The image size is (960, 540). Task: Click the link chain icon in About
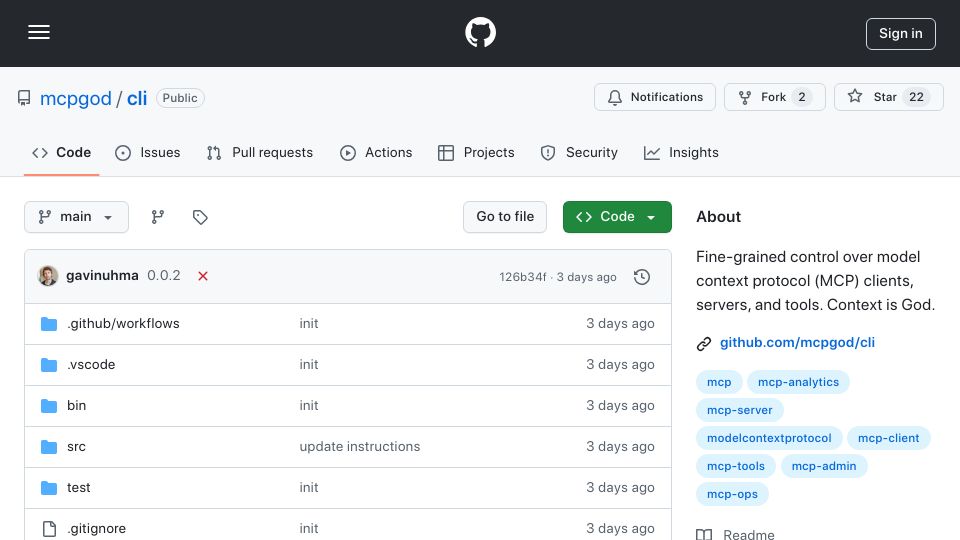coord(704,343)
